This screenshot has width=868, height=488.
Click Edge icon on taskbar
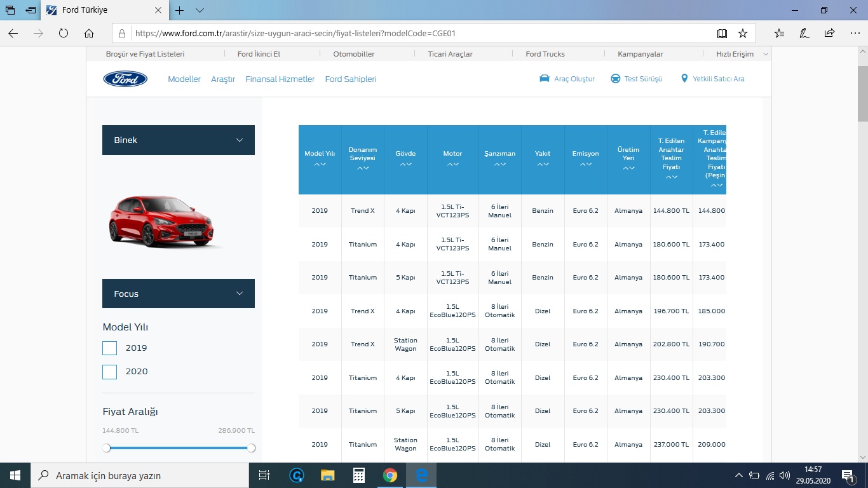(421, 475)
